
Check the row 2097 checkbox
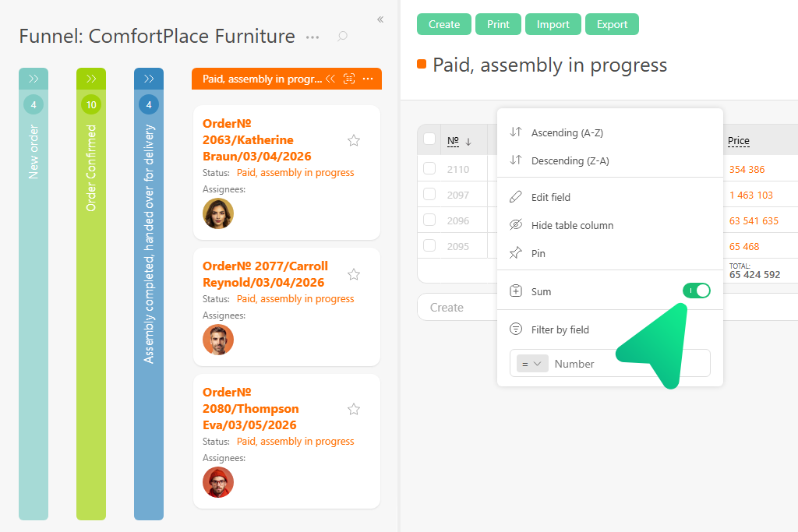point(429,194)
